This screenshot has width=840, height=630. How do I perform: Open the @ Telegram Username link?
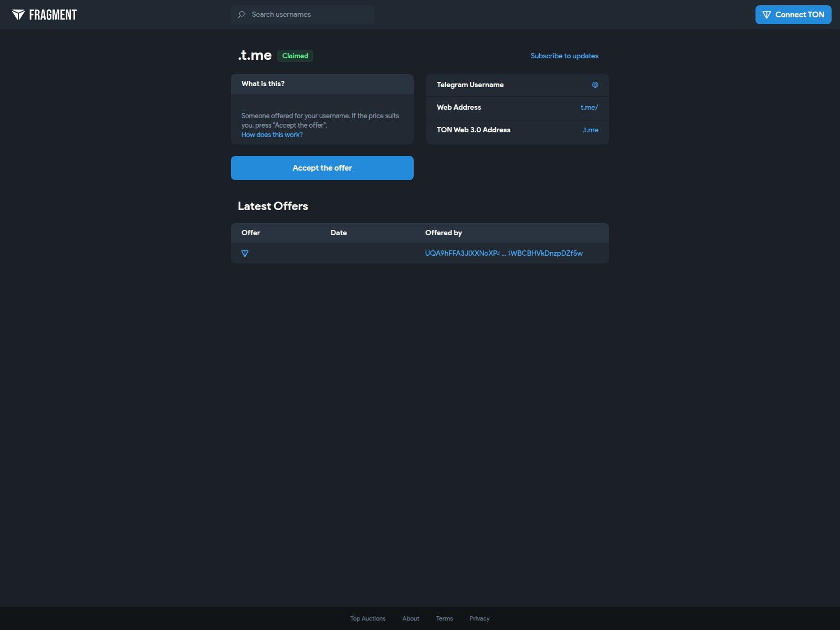coord(595,85)
